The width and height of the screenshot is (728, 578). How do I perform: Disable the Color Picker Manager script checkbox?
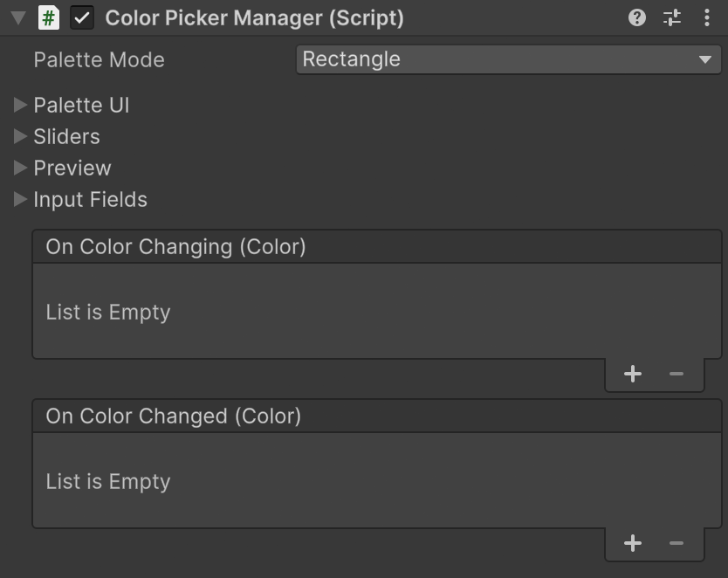tap(82, 17)
